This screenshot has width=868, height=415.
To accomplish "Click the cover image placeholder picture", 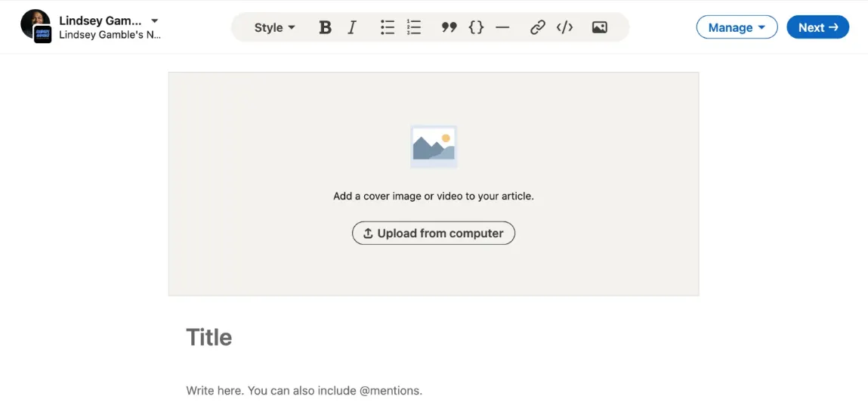I will [434, 146].
